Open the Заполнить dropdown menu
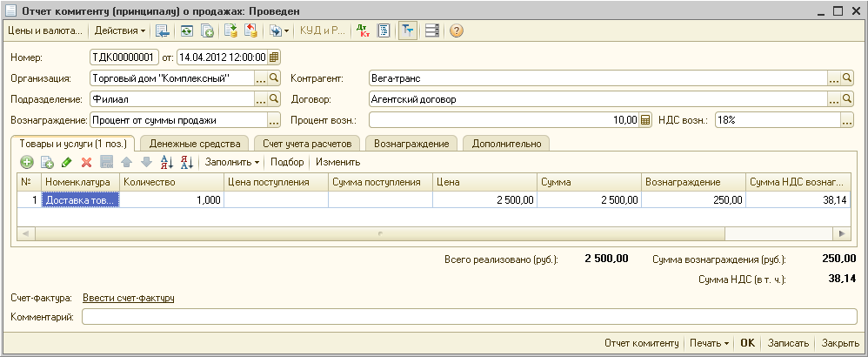 232,163
